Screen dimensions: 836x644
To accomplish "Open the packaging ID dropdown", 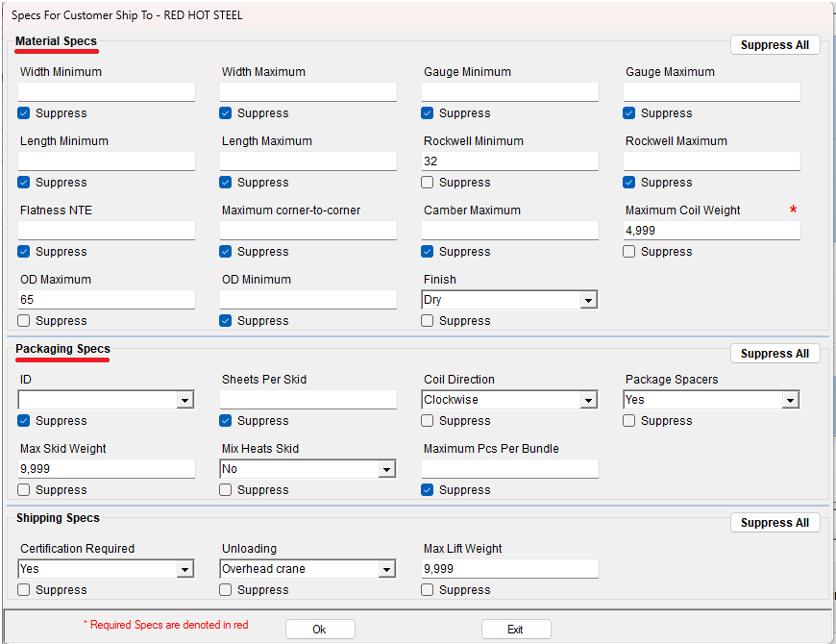I will 185,400.
